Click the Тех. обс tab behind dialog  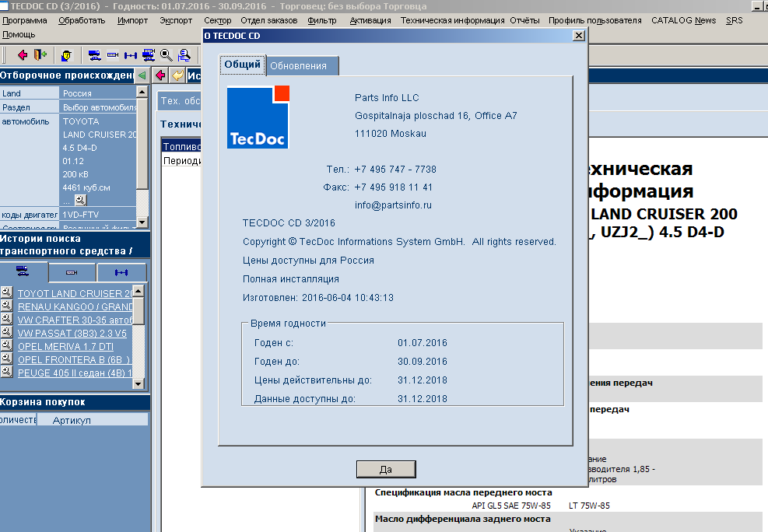click(x=181, y=101)
